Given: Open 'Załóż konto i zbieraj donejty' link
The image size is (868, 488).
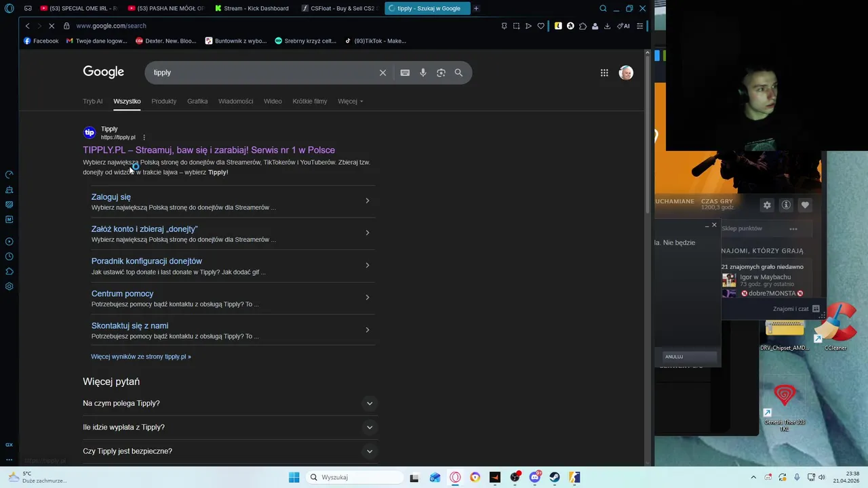Looking at the screenshot, I should (x=144, y=229).
